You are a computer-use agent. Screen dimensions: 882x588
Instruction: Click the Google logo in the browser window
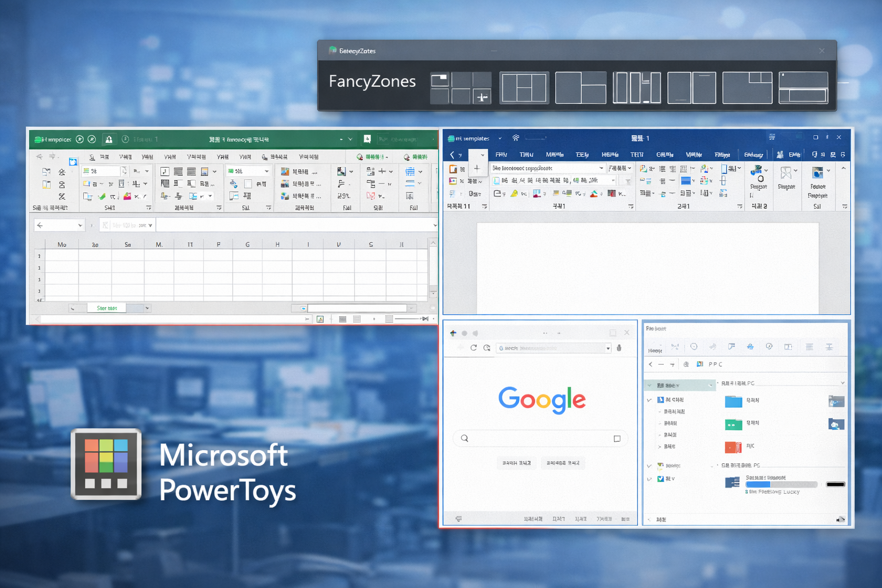pos(542,400)
